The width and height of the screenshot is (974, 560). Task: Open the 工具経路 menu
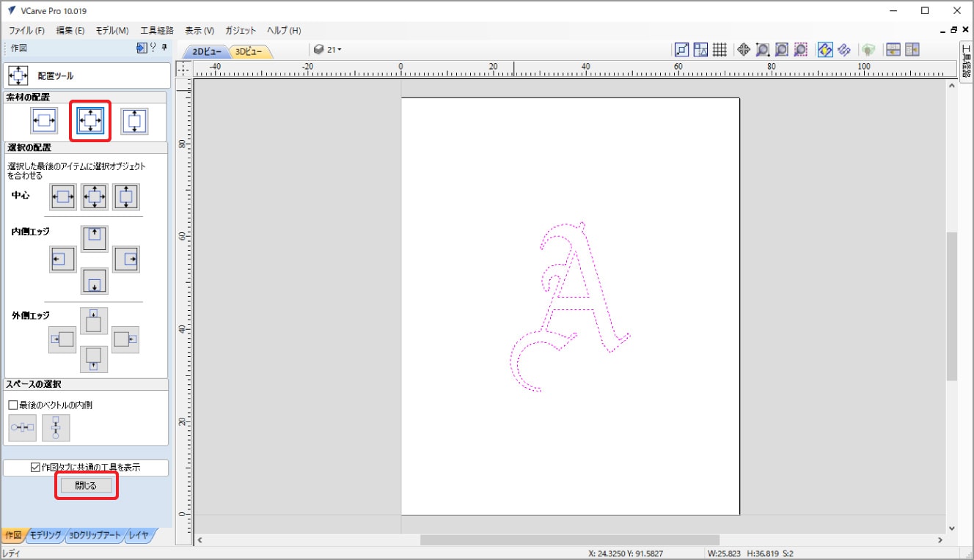(x=157, y=31)
